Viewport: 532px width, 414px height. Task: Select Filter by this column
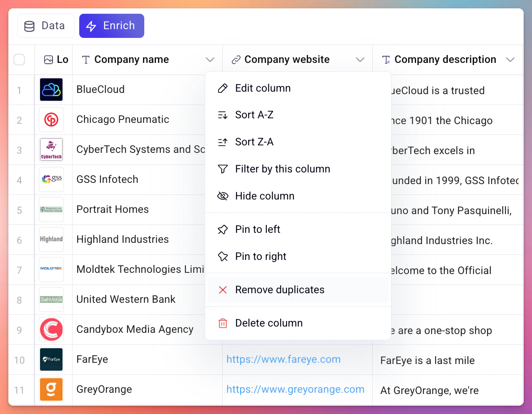point(298,169)
